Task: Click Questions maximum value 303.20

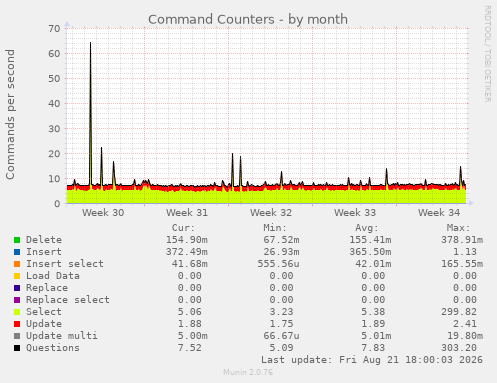Action: 459,348
